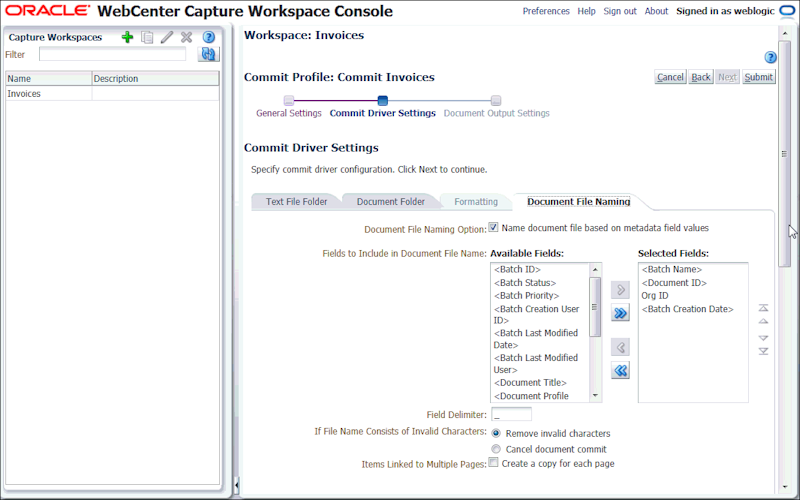800x500 pixels.
Task: Click main page scrollbar down arrow
Action: [x=785, y=487]
